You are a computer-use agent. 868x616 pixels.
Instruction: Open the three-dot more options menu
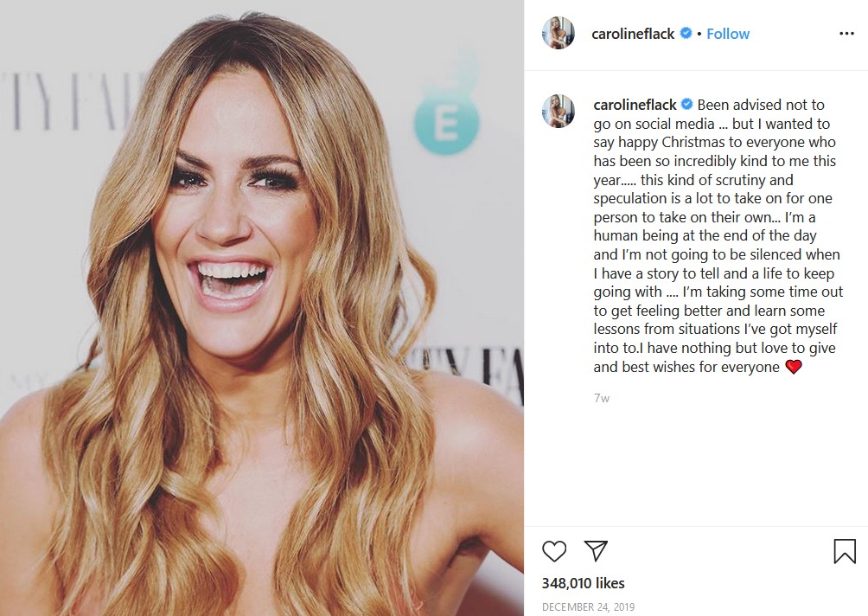tap(846, 34)
